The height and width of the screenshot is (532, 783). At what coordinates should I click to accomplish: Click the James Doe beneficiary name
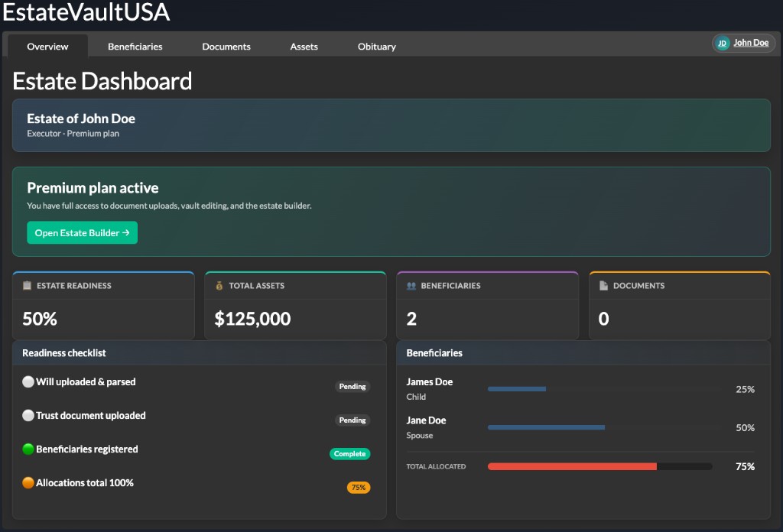click(x=430, y=381)
